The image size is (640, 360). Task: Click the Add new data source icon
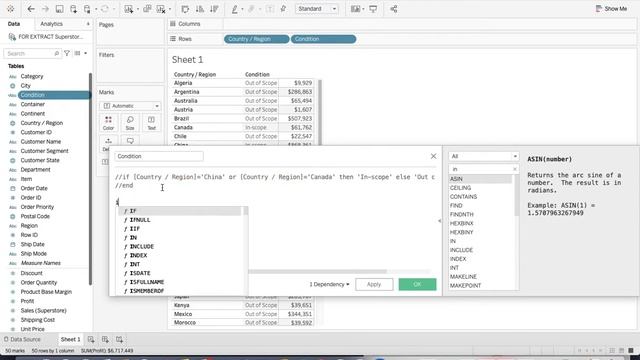(73, 9)
